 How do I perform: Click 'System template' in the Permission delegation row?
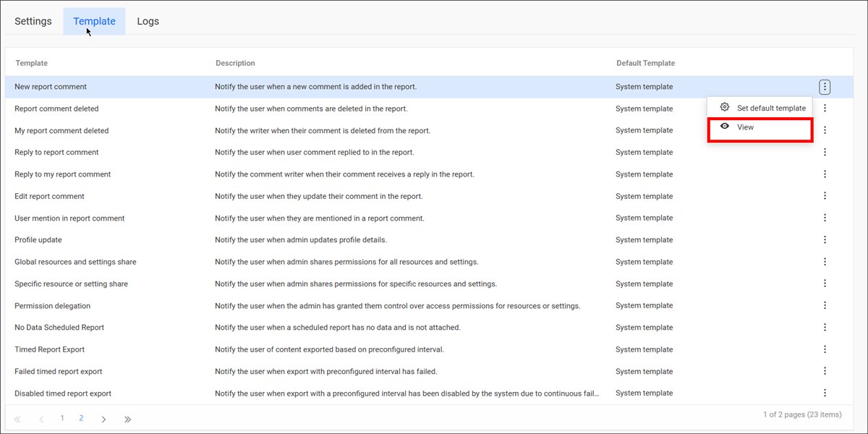click(x=644, y=306)
